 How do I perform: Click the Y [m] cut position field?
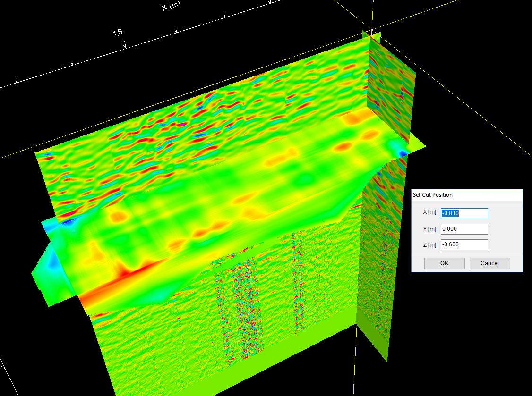pos(464,229)
